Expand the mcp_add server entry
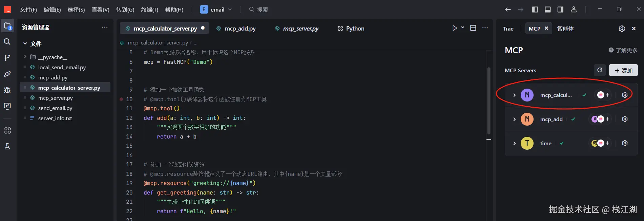 coord(514,119)
